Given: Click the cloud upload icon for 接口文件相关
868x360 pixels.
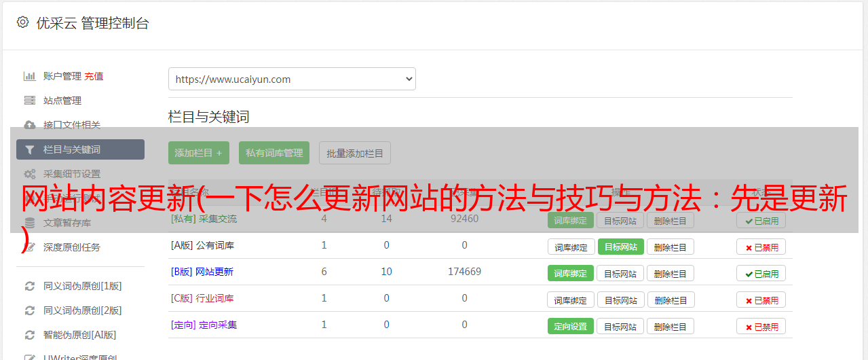Looking at the screenshot, I should coord(29,125).
